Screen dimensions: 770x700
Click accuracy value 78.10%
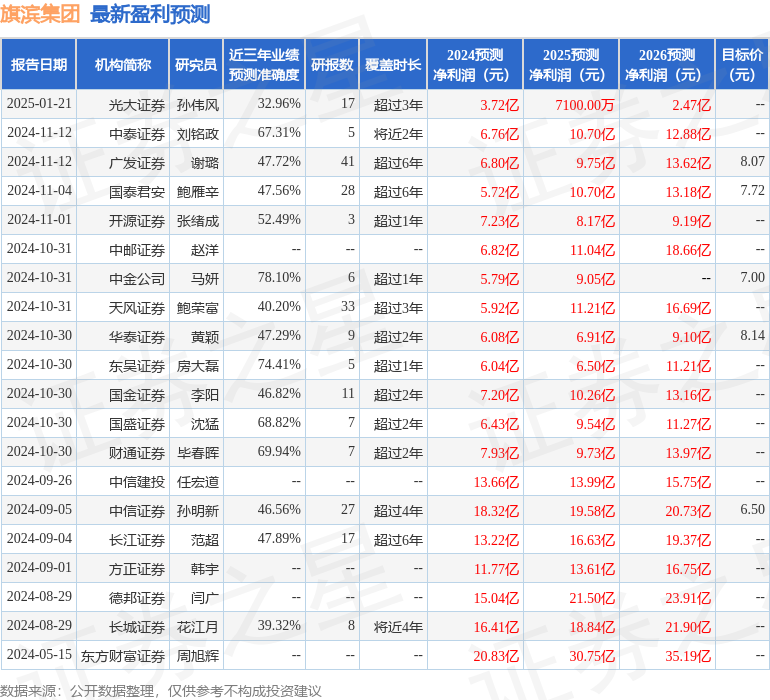(279, 277)
